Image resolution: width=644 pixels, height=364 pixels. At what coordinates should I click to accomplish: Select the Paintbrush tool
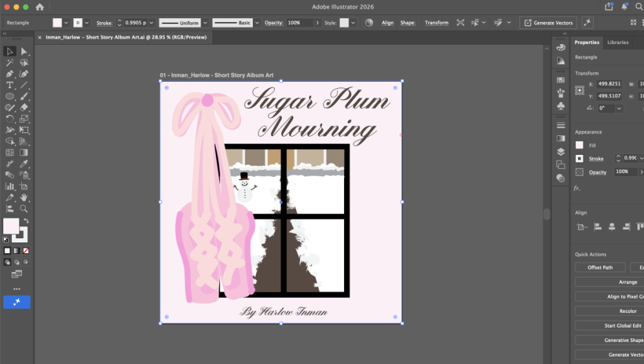click(x=24, y=96)
